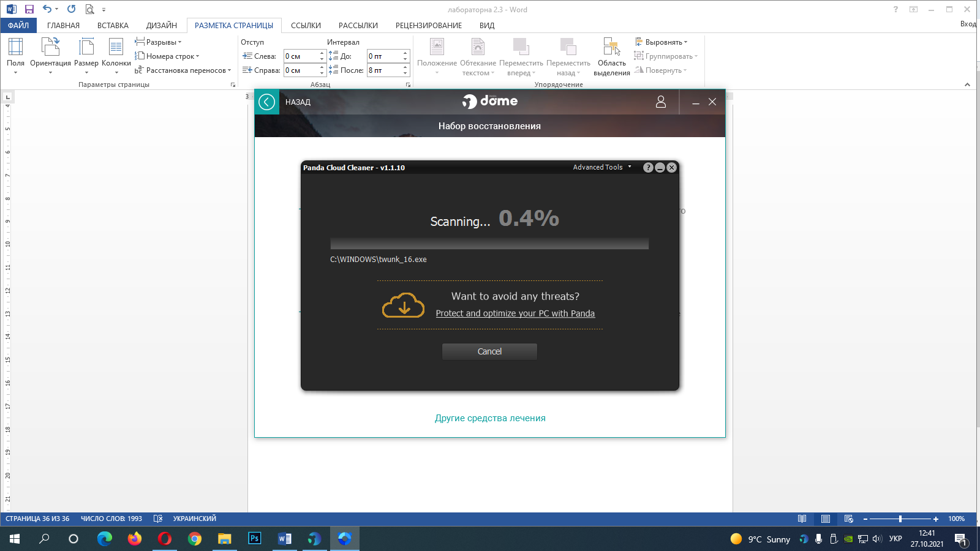Switch to Print Layout view in the status bar
This screenshot has height=551, width=980.
coord(825,519)
